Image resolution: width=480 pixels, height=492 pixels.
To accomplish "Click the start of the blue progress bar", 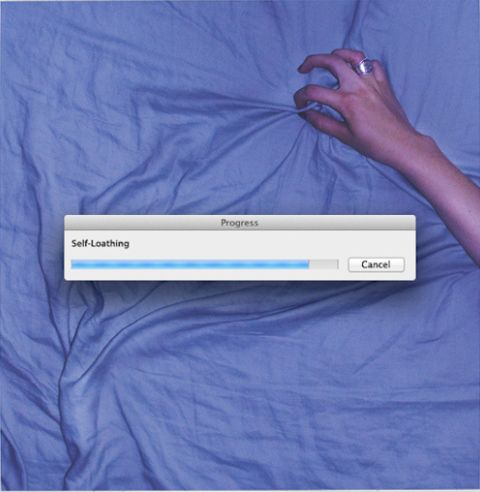I will click(x=74, y=265).
